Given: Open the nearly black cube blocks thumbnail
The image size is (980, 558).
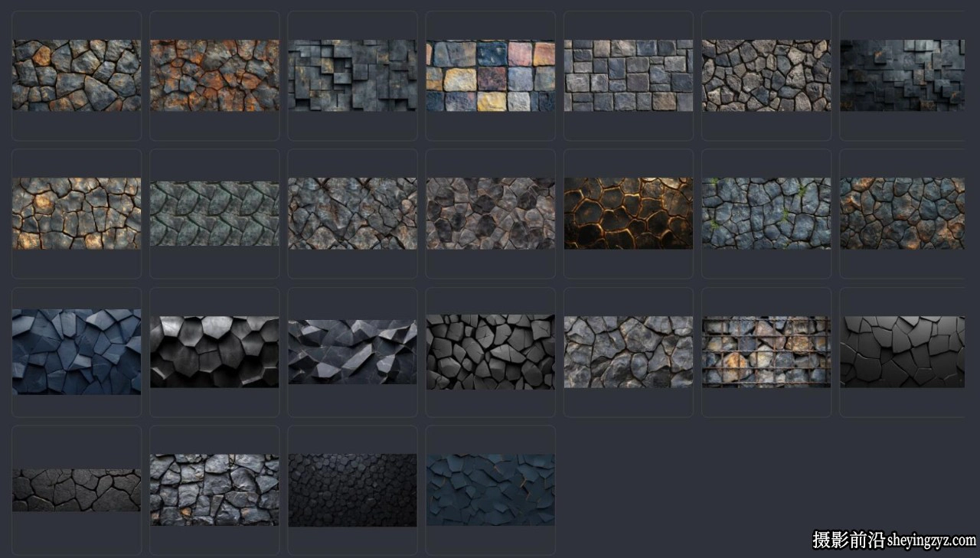Looking at the screenshot, I should point(903,76).
